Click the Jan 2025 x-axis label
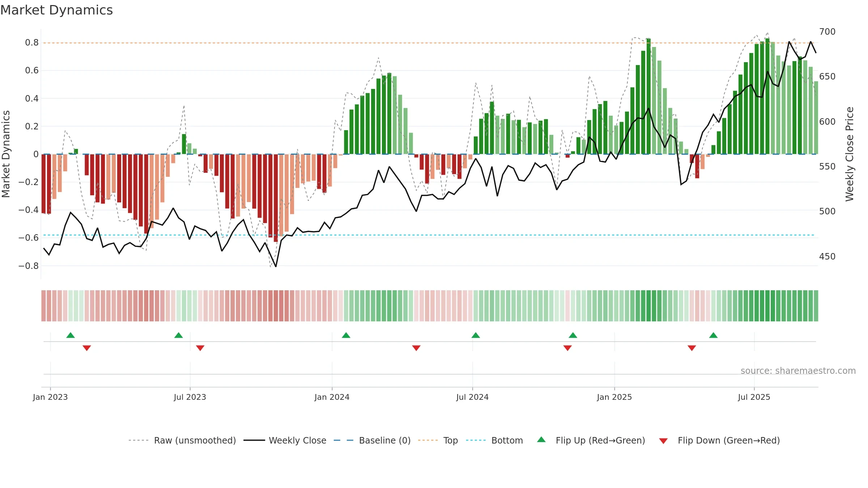 [614, 397]
